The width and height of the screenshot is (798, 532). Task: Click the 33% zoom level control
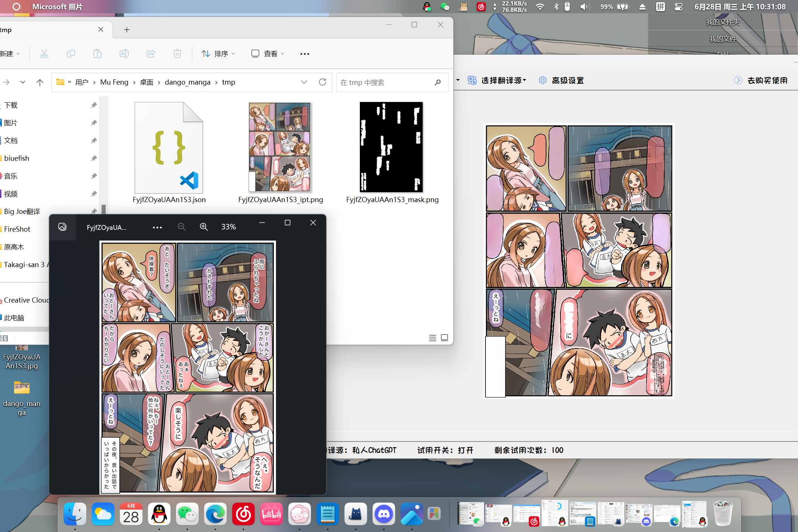pos(228,226)
